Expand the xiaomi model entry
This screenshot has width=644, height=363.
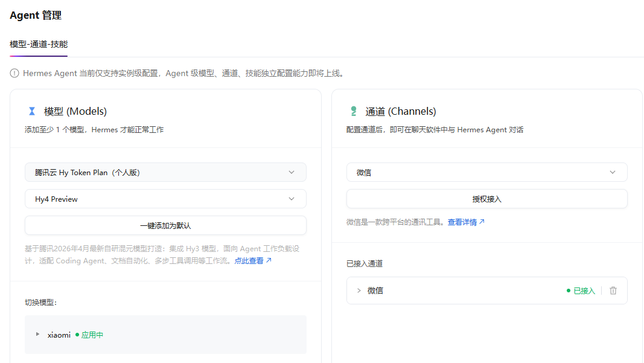[37, 334]
